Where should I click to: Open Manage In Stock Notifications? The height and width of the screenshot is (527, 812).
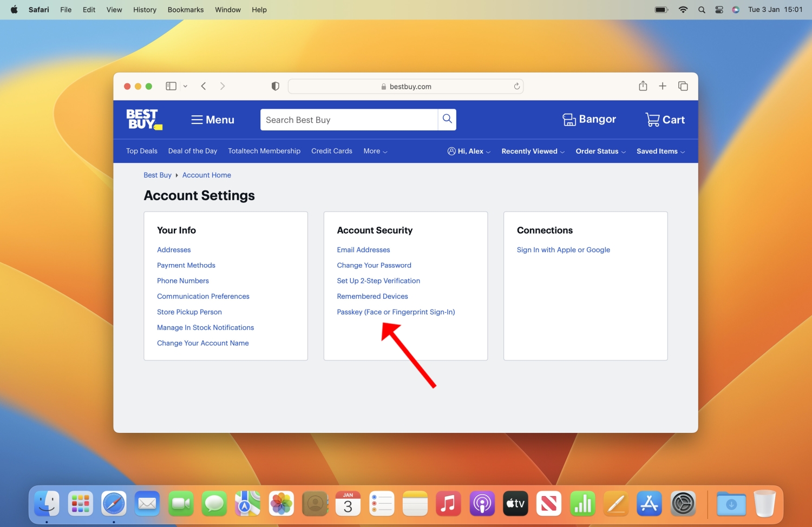(x=205, y=328)
